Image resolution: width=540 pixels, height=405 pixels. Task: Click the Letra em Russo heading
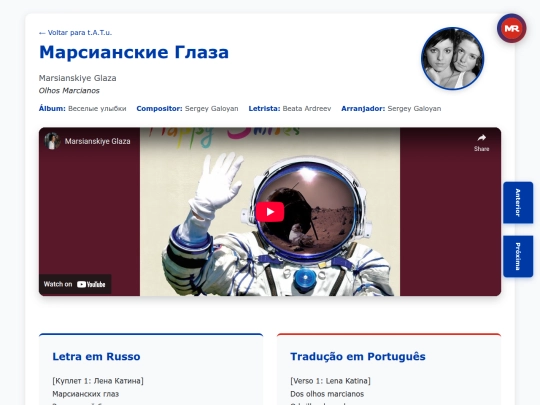pyautogui.click(x=96, y=356)
